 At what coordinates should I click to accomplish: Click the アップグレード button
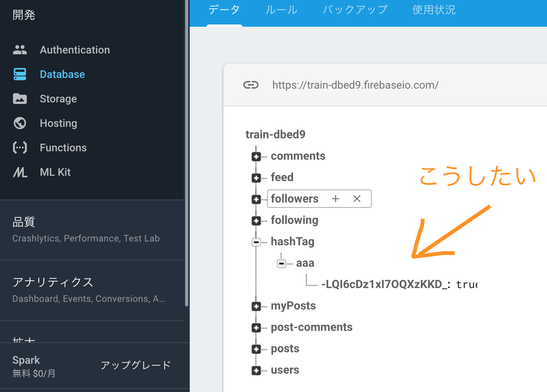[135, 365]
